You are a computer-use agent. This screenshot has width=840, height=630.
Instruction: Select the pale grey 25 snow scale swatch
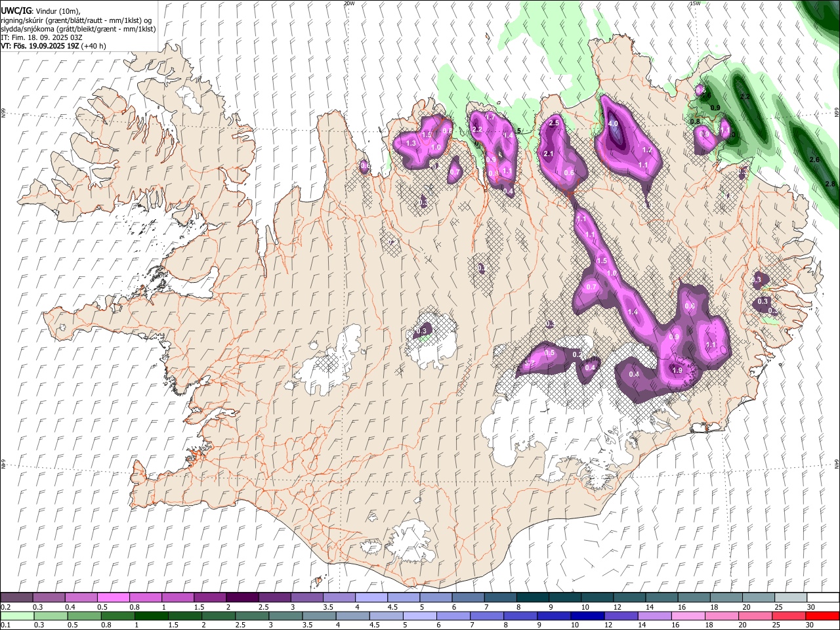(x=791, y=597)
